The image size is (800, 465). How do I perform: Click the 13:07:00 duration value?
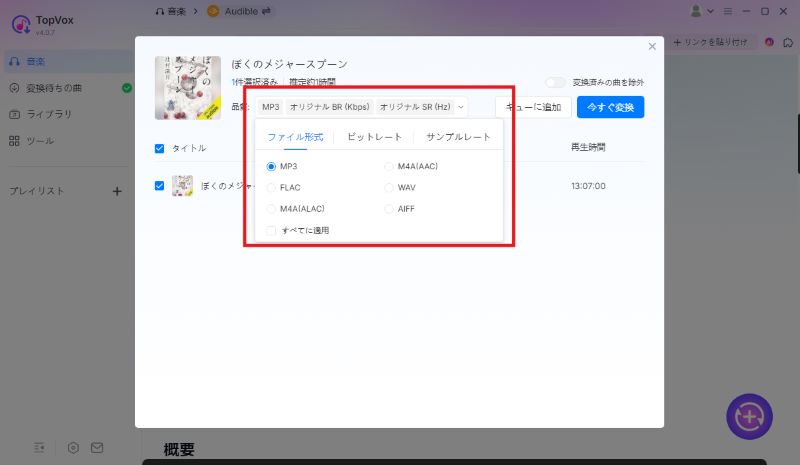pyautogui.click(x=588, y=186)
